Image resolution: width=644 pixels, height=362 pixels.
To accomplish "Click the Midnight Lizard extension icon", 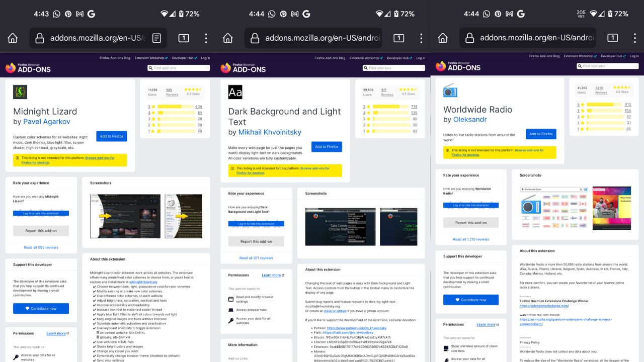I will (20, 92).
